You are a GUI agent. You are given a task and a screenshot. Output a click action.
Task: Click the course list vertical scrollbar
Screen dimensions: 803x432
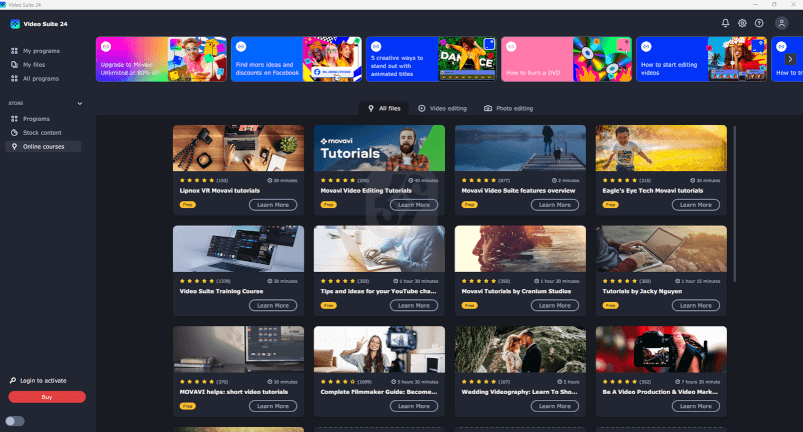[735, 204]
